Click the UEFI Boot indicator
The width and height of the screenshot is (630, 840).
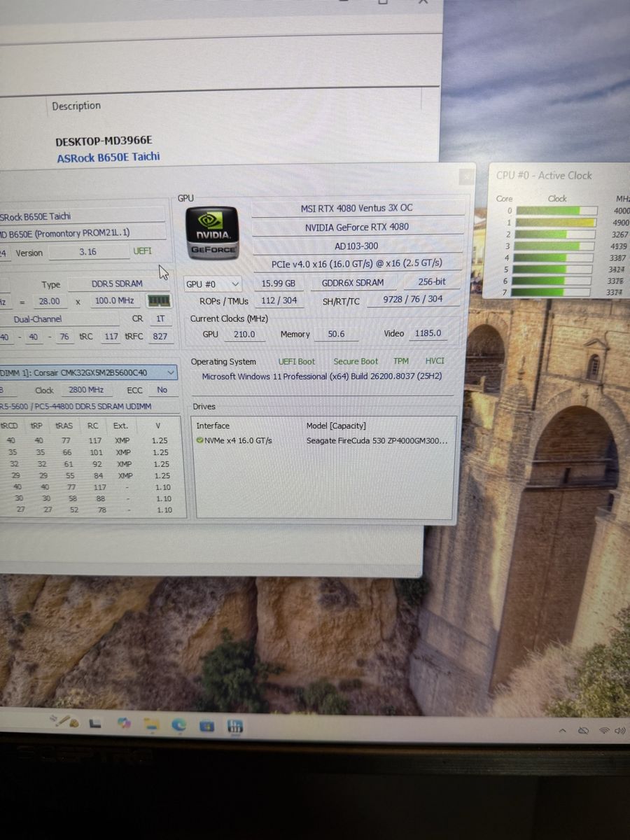(x=296, y=361)
